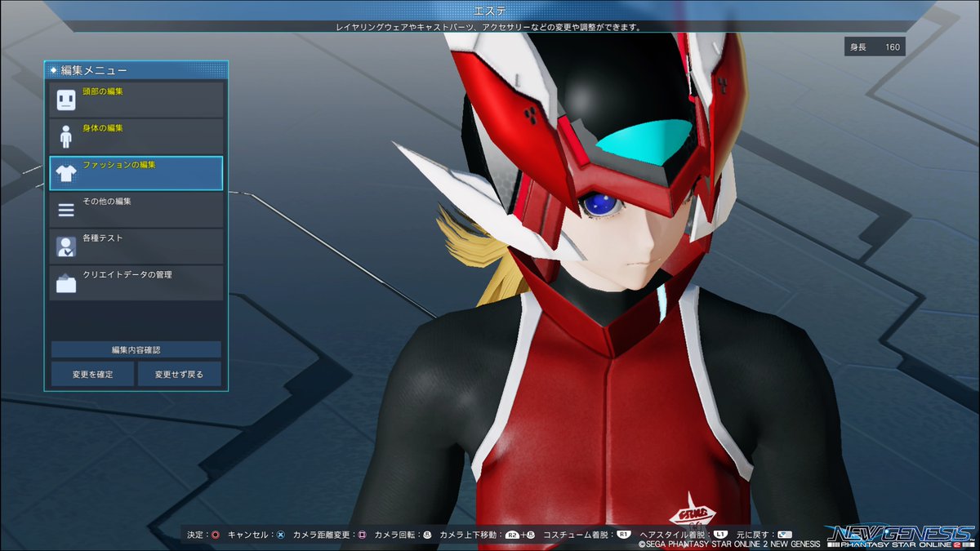Confirm changes with 変更を確定 button

(x=92, y=375)
